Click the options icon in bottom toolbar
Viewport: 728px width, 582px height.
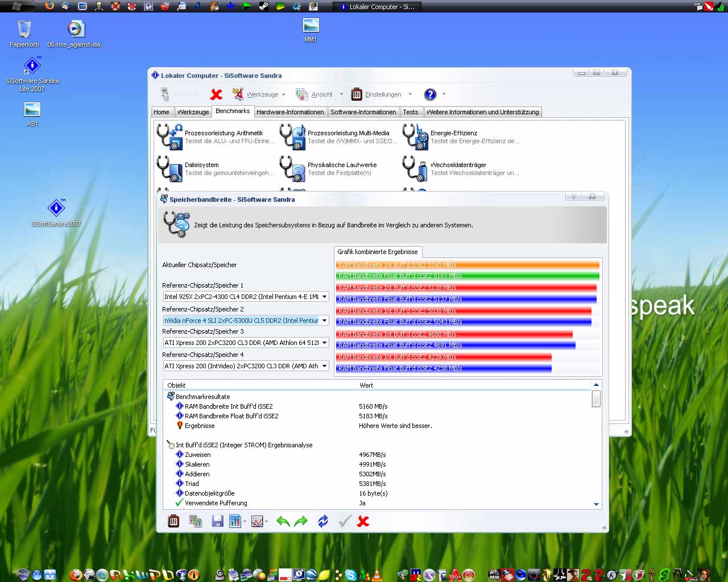click(173, 521)
